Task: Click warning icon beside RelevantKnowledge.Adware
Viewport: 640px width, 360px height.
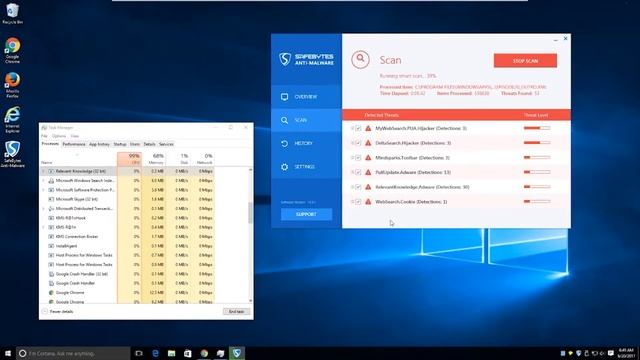Action: [x=368, y=187]
